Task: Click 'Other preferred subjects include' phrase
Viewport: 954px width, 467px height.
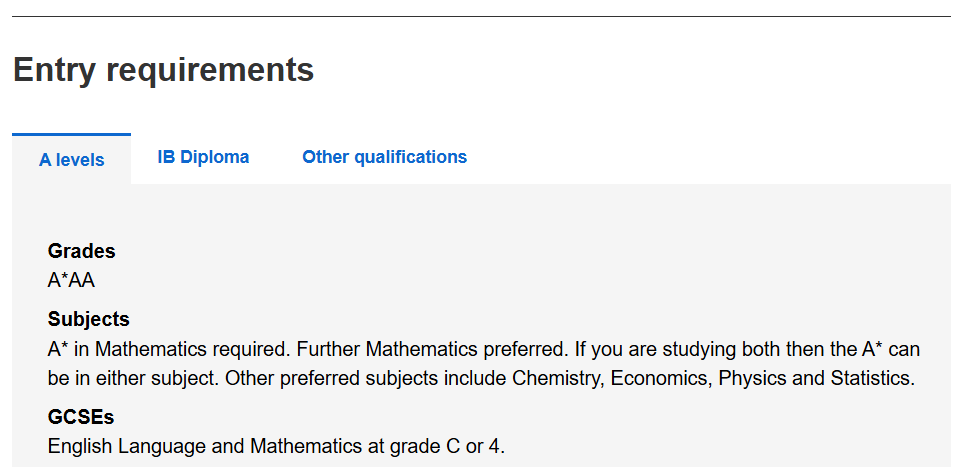Action: 365,379
